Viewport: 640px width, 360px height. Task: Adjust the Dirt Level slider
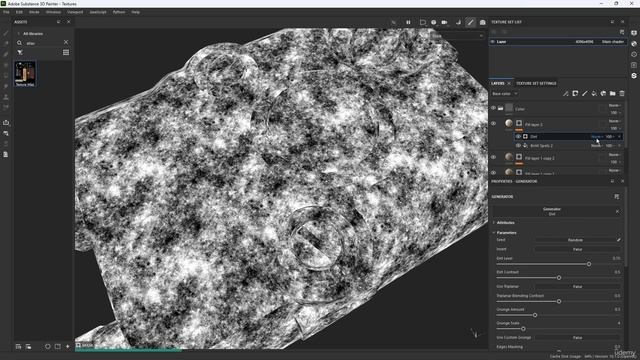559,264
